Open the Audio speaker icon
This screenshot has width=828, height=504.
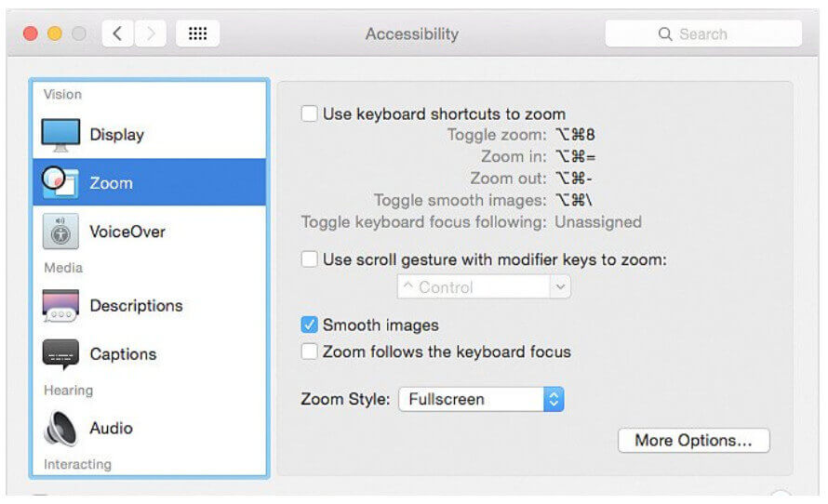click(x=61, y=429)
